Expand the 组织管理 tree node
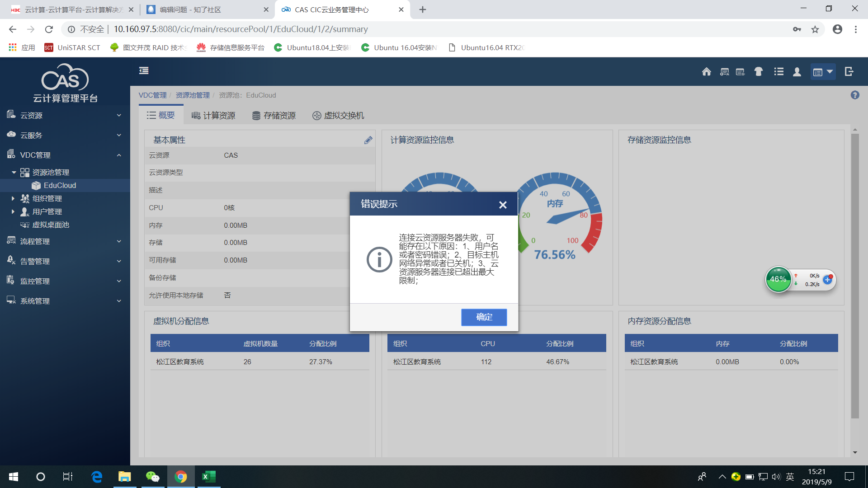This screenshot has width=868, height=488. (13, 198)
